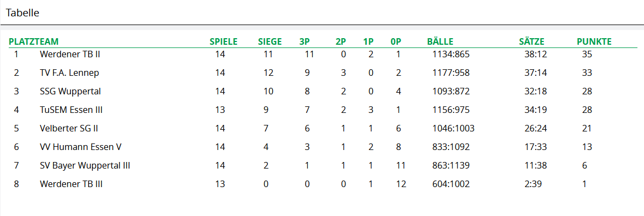Open Velberter SG II team entry
The height and width of the screenshot is (216, 644).
click(68, 128)
